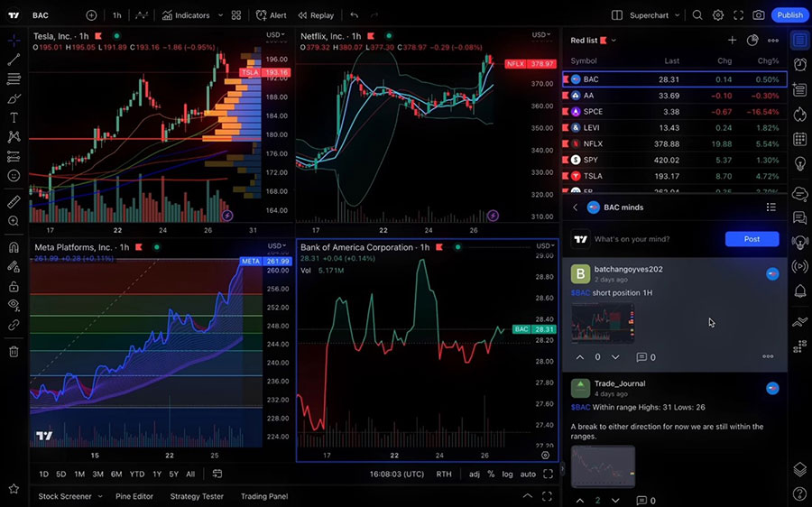
Task: Select the YTD time range
Action: pyautogui.click(x=137, y=474)
